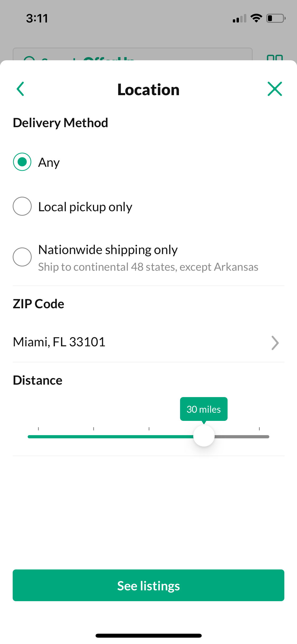Click the distance slider handle
The image size is (297, 644).
click(x=204, y=436)
